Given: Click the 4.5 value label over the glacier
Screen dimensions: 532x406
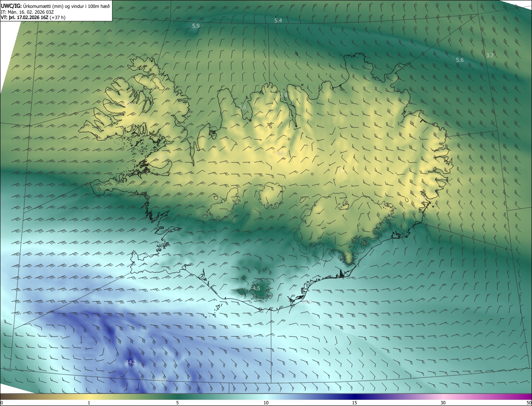Looking at the screenshot, I should (256, 288).
